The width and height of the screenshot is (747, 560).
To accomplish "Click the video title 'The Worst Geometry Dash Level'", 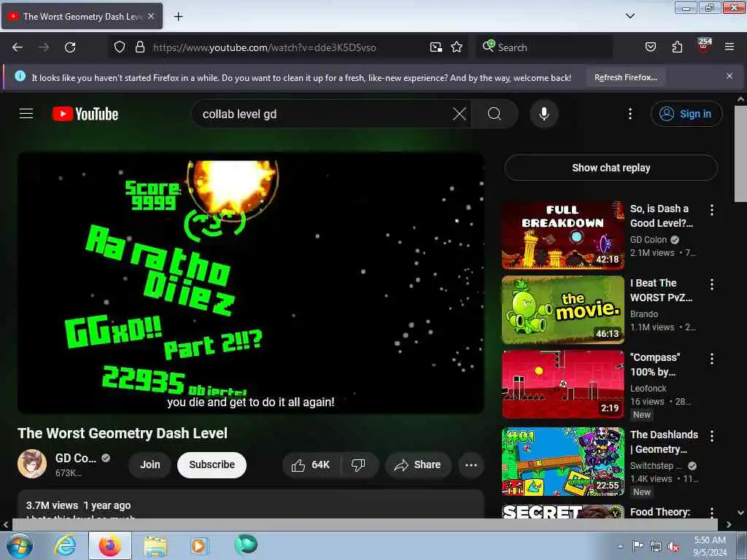I will point(123,433).
